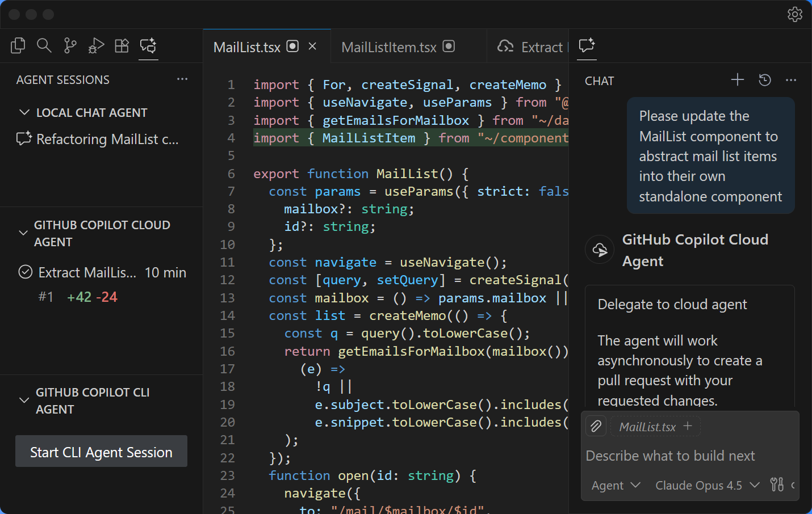This screenshot has width=812, height=514.
Task: Collapse the Local Chat Agent section
Action: coord(24,112)
